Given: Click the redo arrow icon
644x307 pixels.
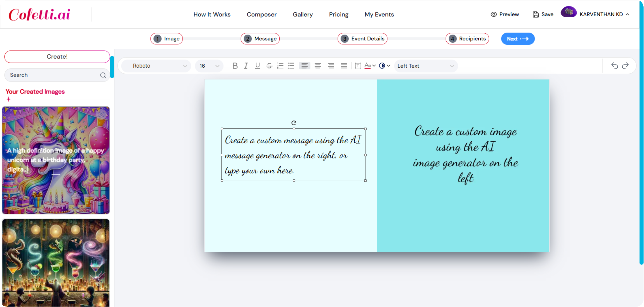Looking at the screenshot, I should point(626,65).
